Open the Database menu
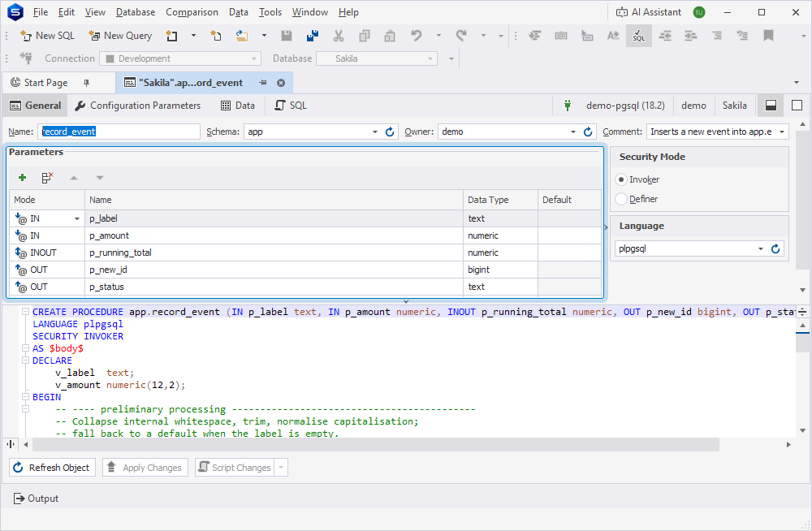Image resolution: width=812 pixels, height=531 pixels. click(x=135, y=12)
